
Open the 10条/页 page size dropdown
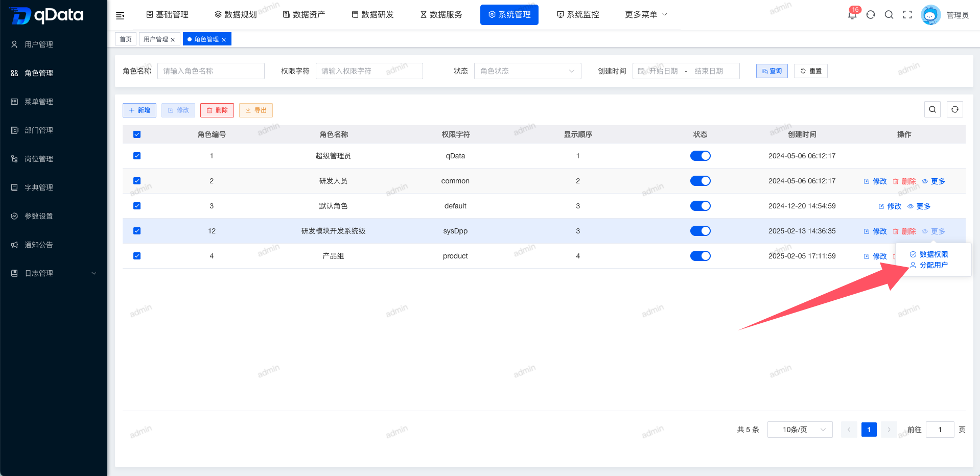(800, 430)
